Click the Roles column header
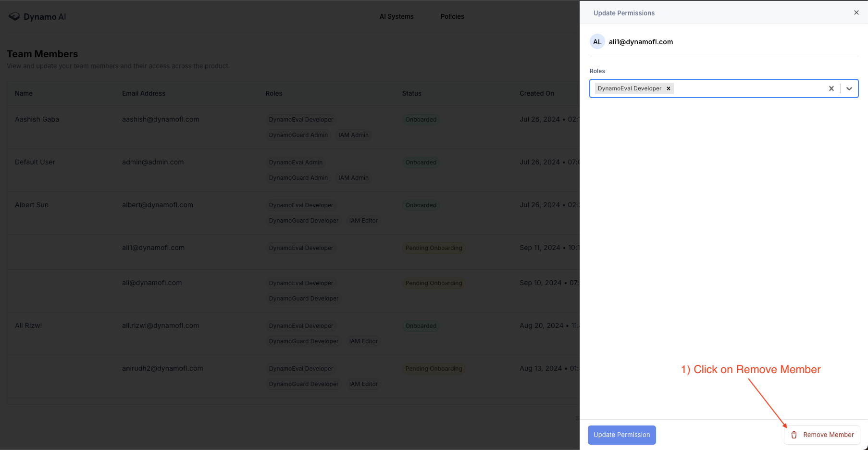The width and height of the screenshot is (868, 450). click(274, 93)
